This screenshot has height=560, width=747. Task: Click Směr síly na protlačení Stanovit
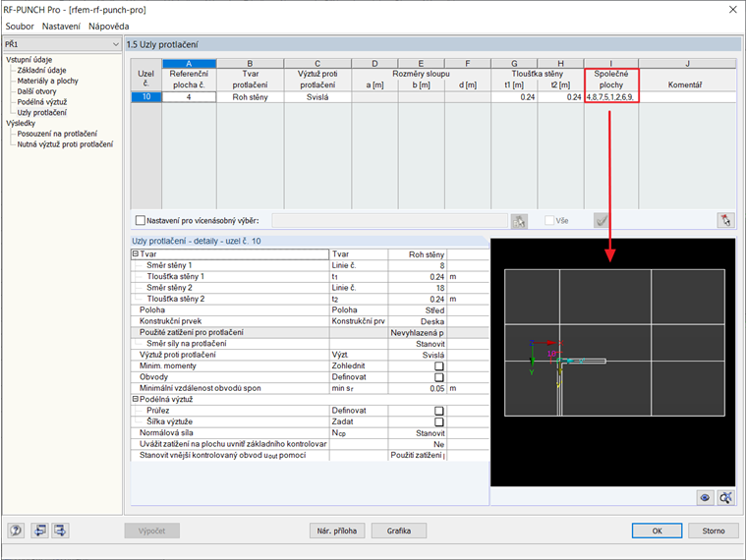418,344
